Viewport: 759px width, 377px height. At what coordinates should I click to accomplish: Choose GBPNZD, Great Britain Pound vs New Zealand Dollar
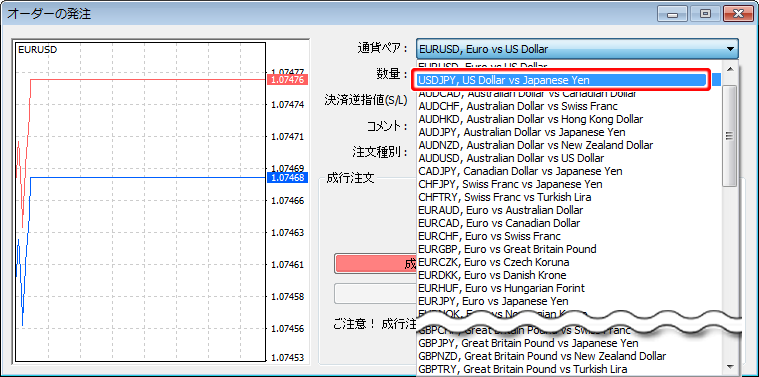569,357
